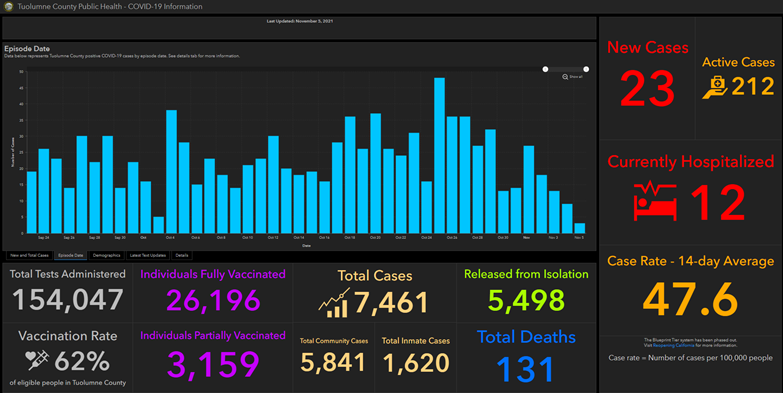Click the Total Cases number 7,461

tap(391, 303)
